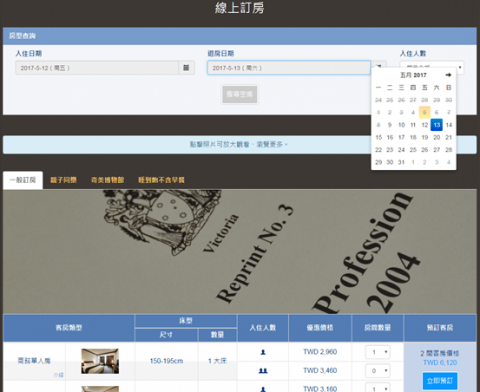The width and height of the screenshot is (480, 392).
Task: Pick day 15 in the calendar
Action: coord(379,137)
